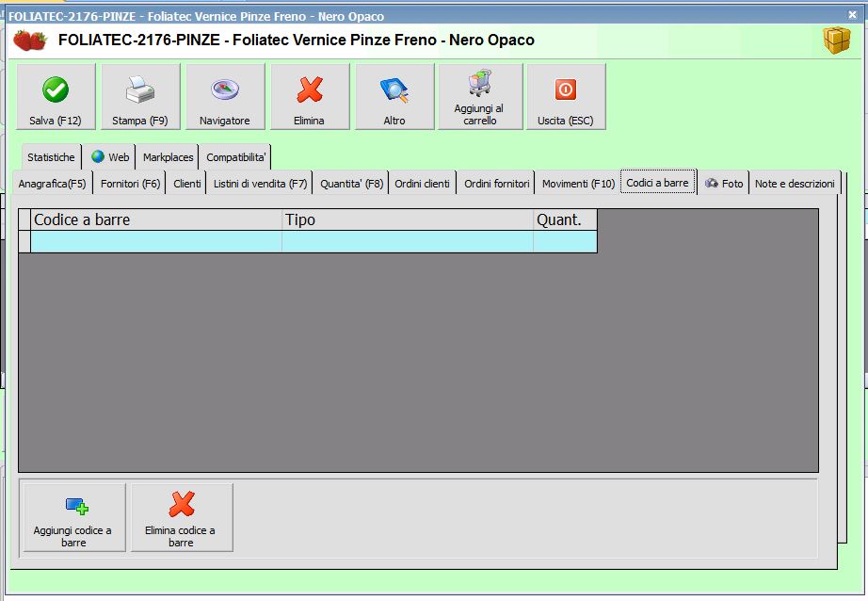Image resolution: width=868 pixels, height=601 pixels.
Task: Switch to the Clienti tab
Action: (x=187, y=184)
